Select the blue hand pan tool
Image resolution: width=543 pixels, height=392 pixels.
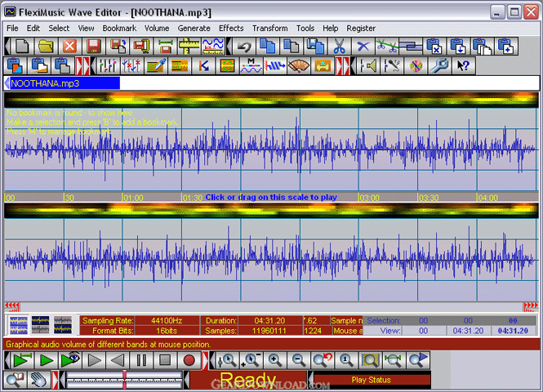pyautogui.click(x=39, y=380)
